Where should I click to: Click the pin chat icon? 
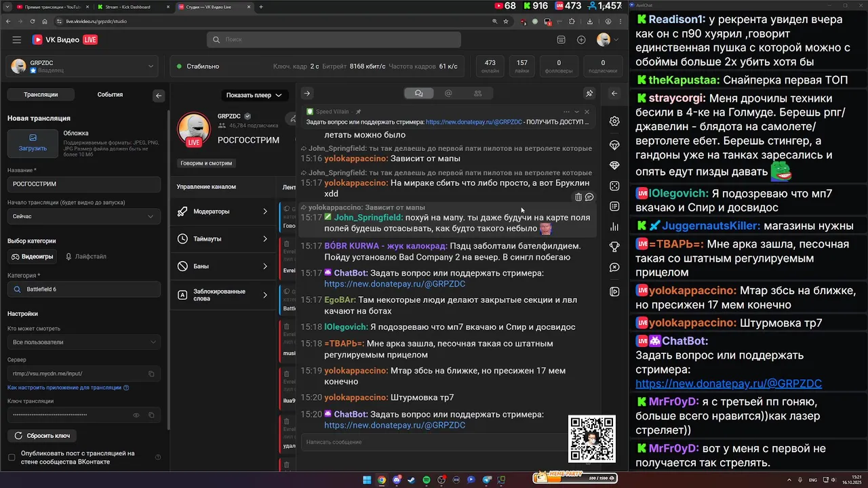[x=589, y=94]
